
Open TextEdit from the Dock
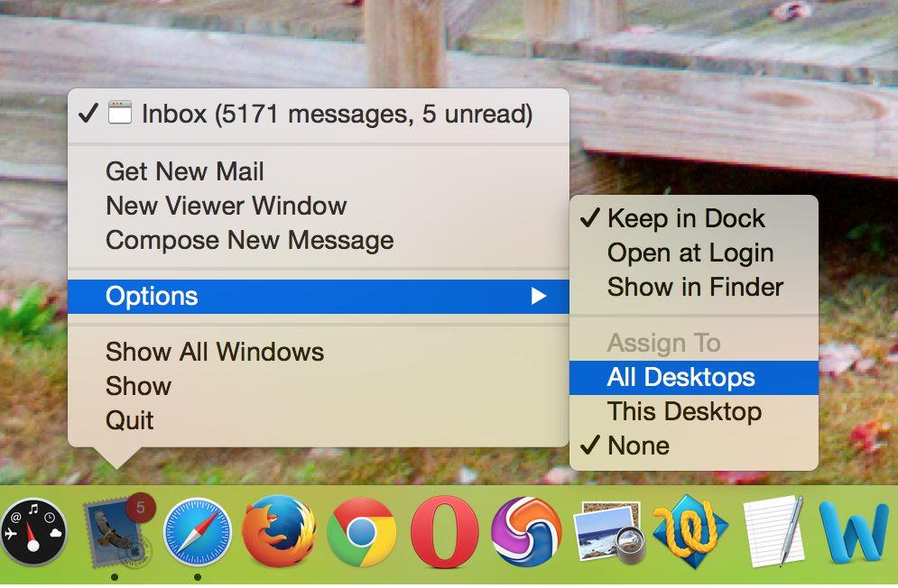773,532
